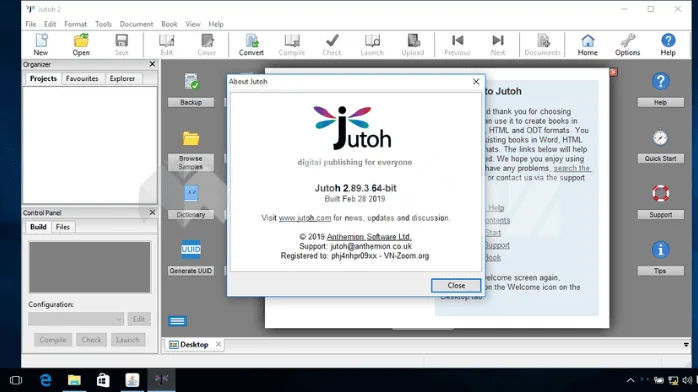Viewport: 698px width, 392px height.
Task: Open a project with the Open toolbar icon
Action: point(81,44)
